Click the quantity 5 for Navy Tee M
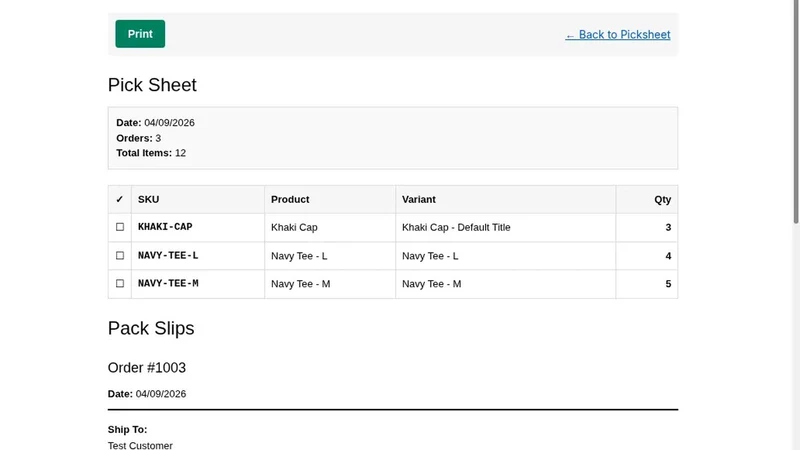Image resolution: width=800 pixels, height=450 pixels. (x=668, y=284)
